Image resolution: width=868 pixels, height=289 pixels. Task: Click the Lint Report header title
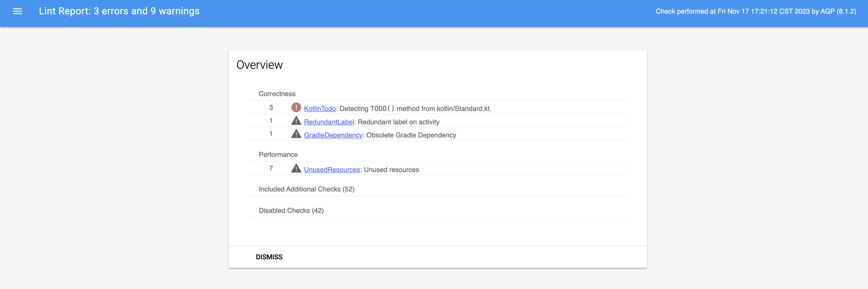tap(119, 11)
